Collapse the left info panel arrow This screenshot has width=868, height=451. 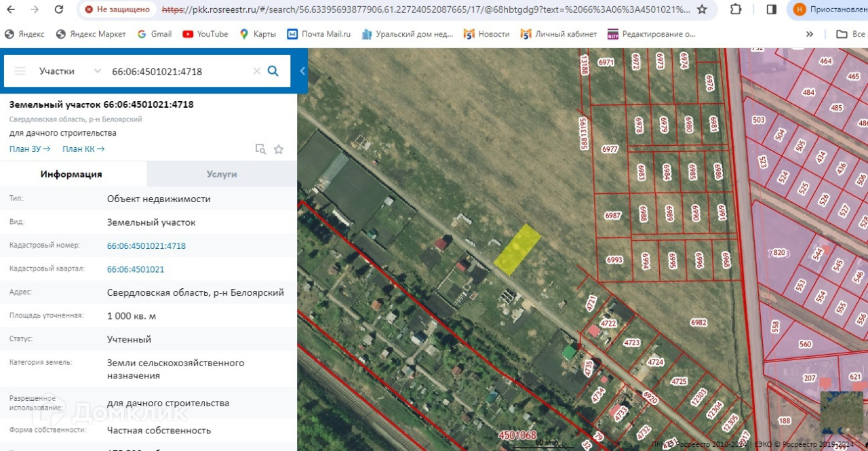pos(302,71)
